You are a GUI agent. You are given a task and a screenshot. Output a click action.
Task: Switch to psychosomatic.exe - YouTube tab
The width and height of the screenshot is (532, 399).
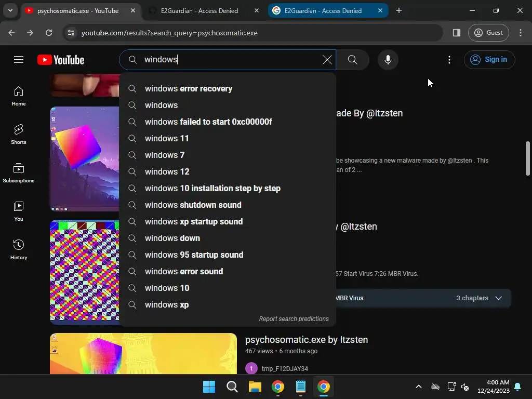81,10
